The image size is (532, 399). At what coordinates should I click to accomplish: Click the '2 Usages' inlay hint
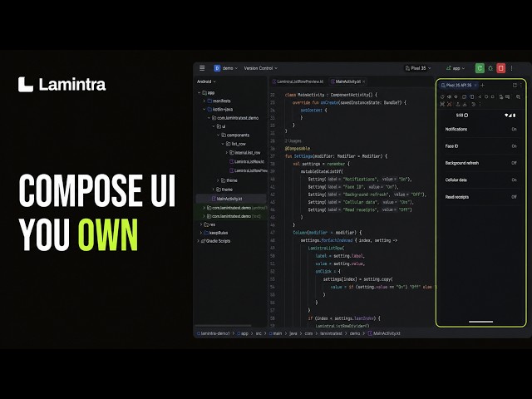tap(293, 140)
